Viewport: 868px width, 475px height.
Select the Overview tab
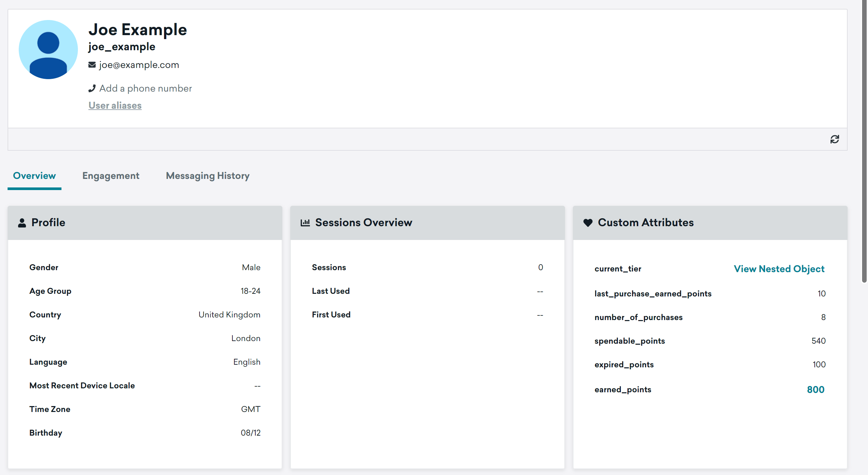click(x=35, y=176)
